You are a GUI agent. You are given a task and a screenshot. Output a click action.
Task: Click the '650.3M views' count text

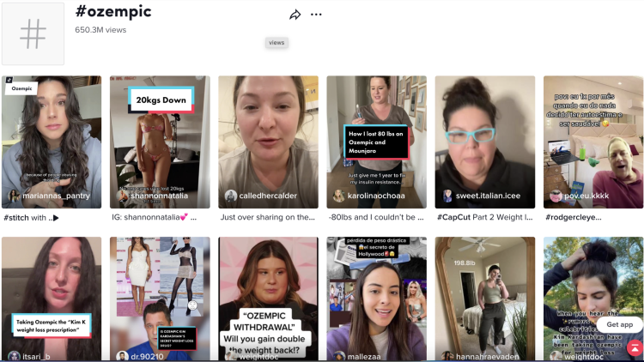100,30
